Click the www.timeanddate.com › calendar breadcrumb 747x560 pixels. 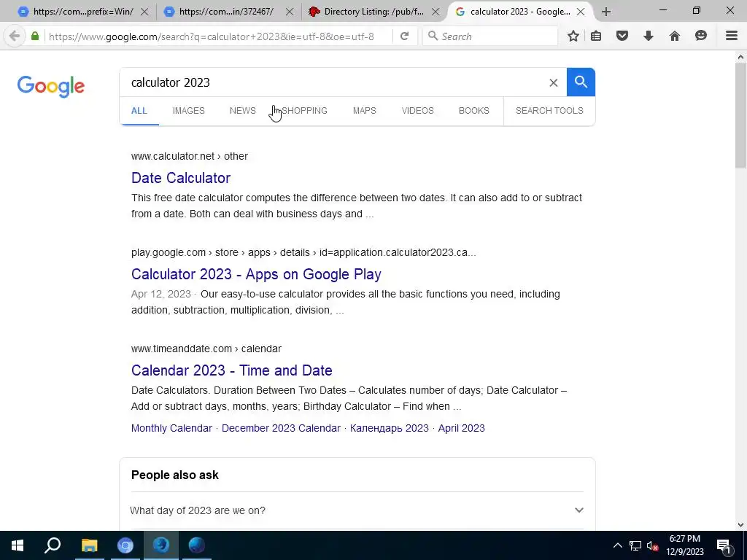click(206, 349)
